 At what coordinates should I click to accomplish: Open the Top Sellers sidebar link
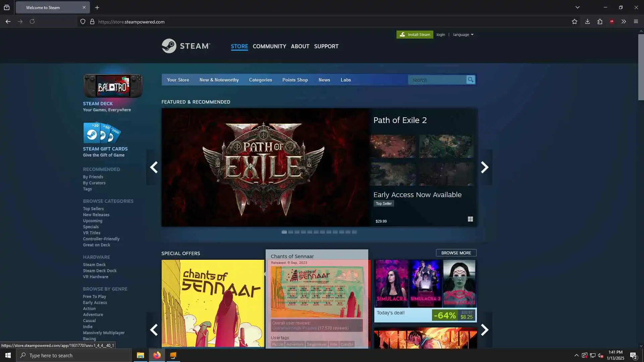tap(93, 208)
